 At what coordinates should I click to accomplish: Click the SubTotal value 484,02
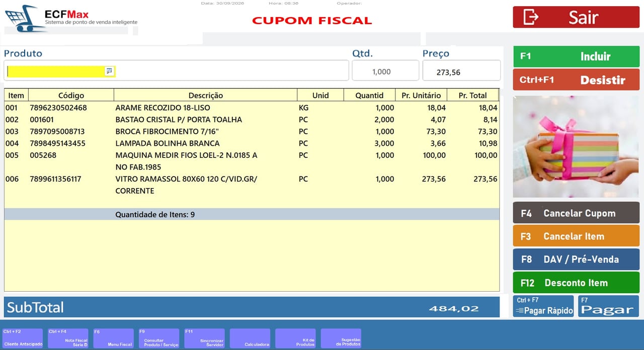point(454,308)
